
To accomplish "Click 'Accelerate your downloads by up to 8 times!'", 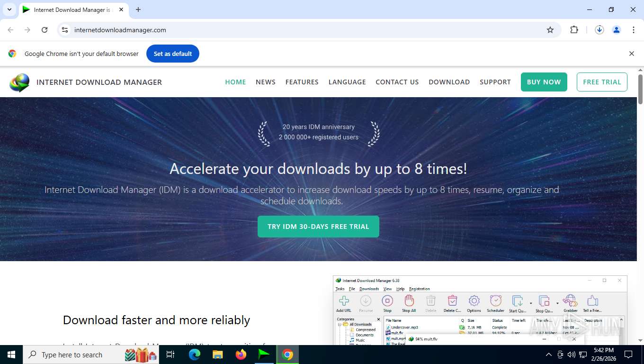I will coord(318,169).
